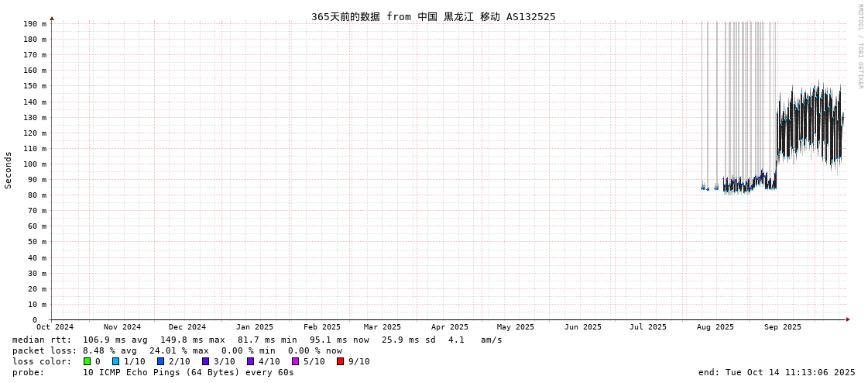Select the blue 2/10 loss color swatch
Image resolution: width=868 pixels, height=383 pixels.
(160, 361)
